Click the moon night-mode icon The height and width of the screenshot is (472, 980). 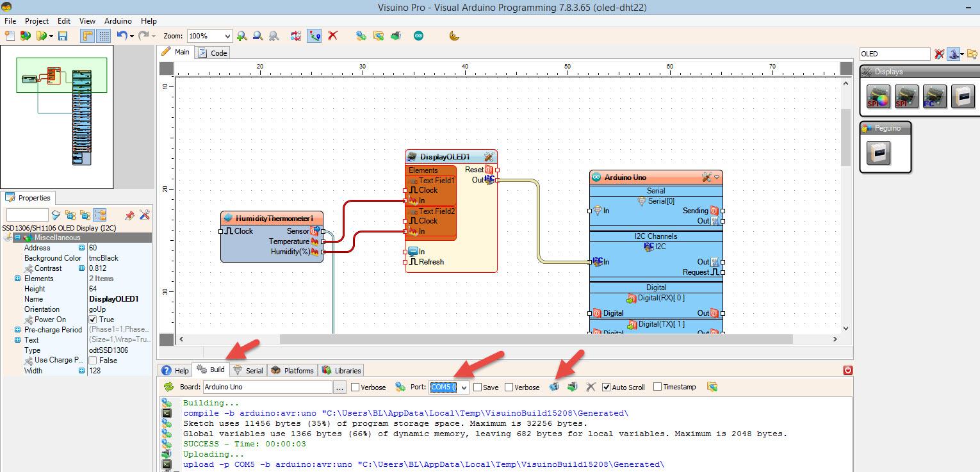454,36
